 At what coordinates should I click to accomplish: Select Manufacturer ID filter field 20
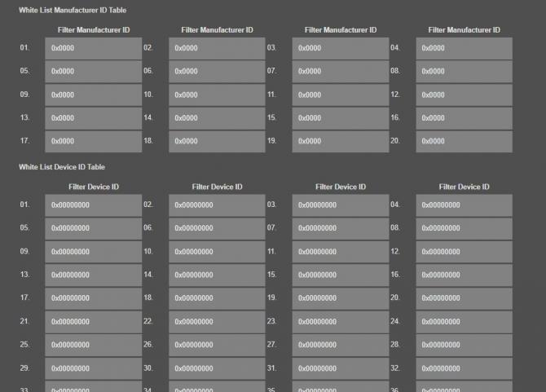(x=464, y=141)
